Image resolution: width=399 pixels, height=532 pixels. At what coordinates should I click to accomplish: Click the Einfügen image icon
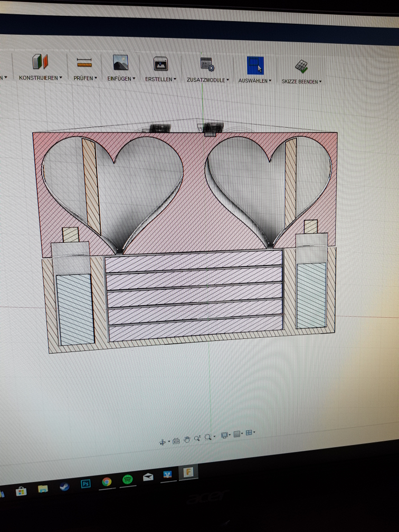tap(120, 62)
